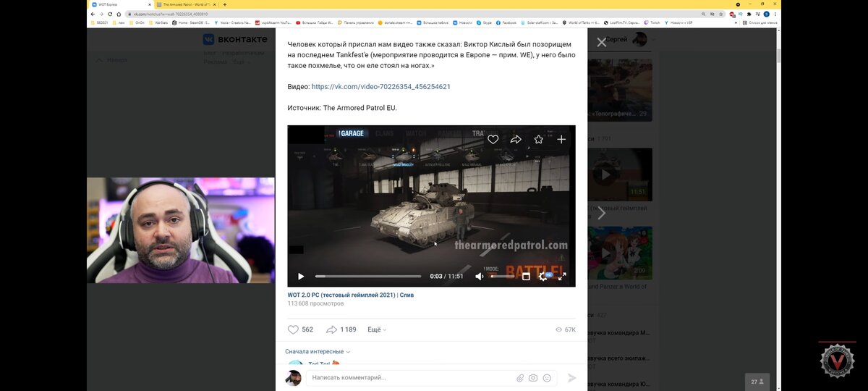
Task: Like the video with heart icon in player
Action: pos(493,139)
